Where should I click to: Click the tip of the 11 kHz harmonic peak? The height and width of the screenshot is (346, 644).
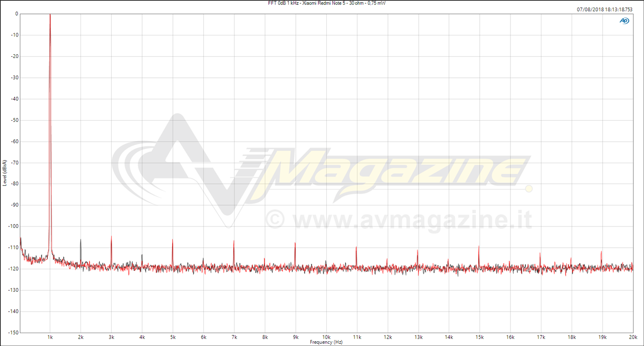[x=356, y=247]
